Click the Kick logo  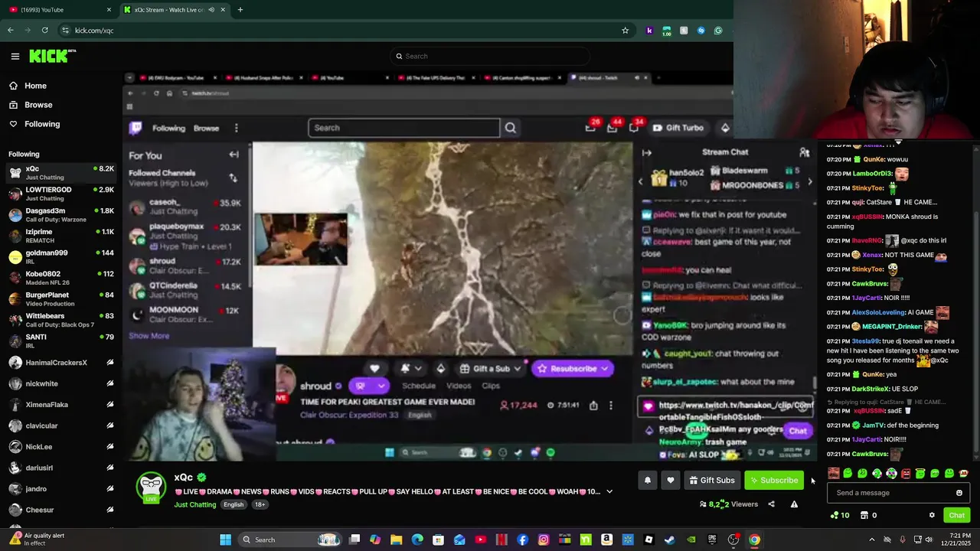click(x=52, y=56)
